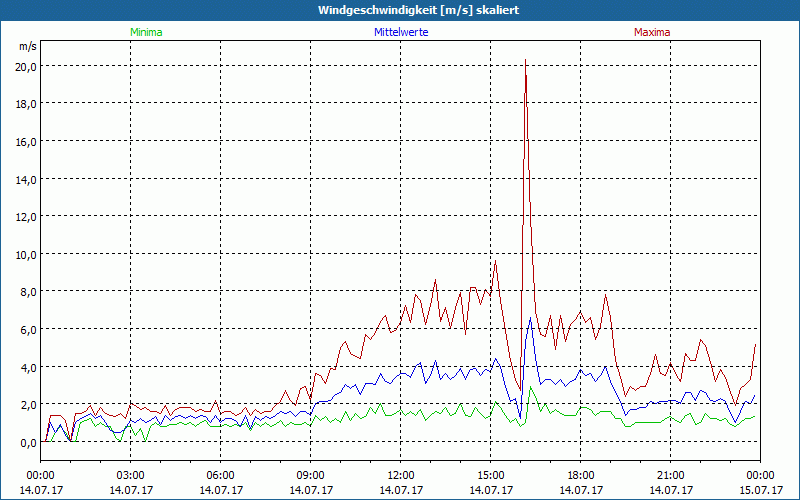Click the chart title Windgeschwindigkeit [m/s] skaliert

[418, 10]
